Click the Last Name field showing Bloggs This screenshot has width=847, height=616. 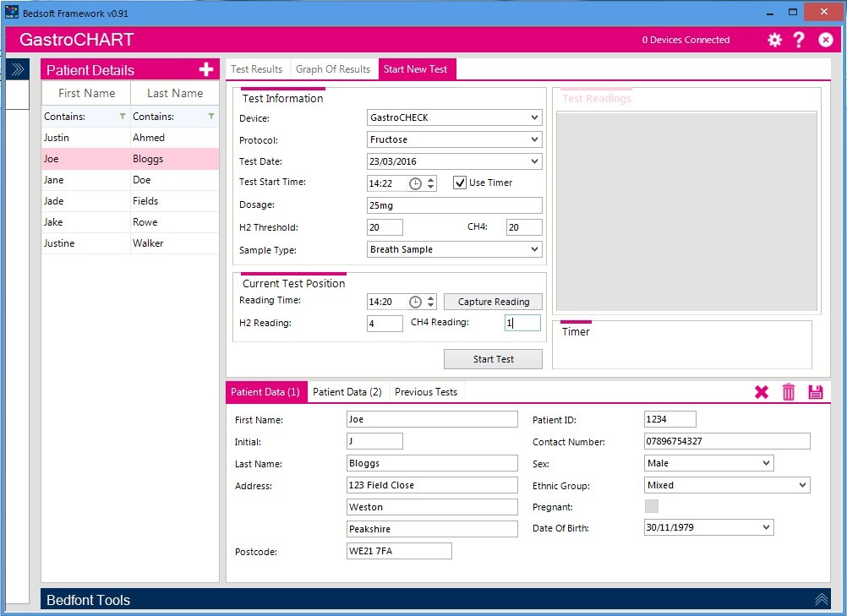coord(432,463)
